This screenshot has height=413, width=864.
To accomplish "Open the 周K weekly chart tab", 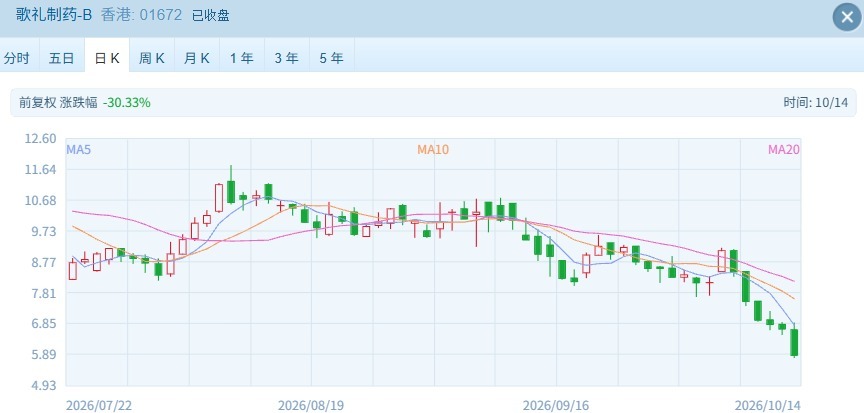I will click(x=152, y=58).
